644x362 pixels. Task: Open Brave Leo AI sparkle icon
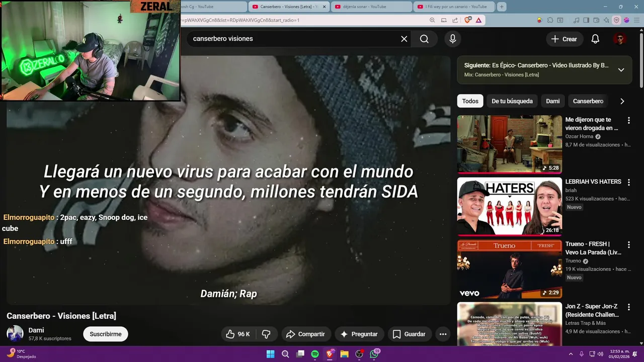point(606,20)
